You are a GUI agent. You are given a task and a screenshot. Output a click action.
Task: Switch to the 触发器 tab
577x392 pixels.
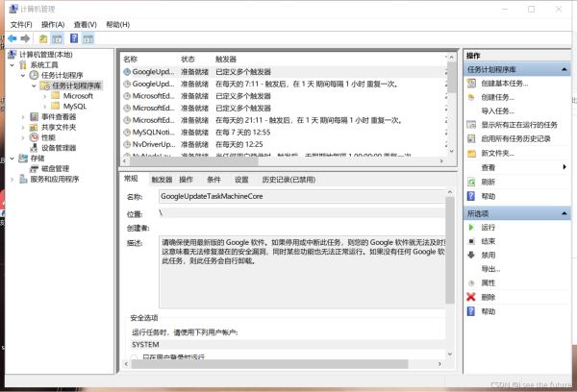[161, 180]
